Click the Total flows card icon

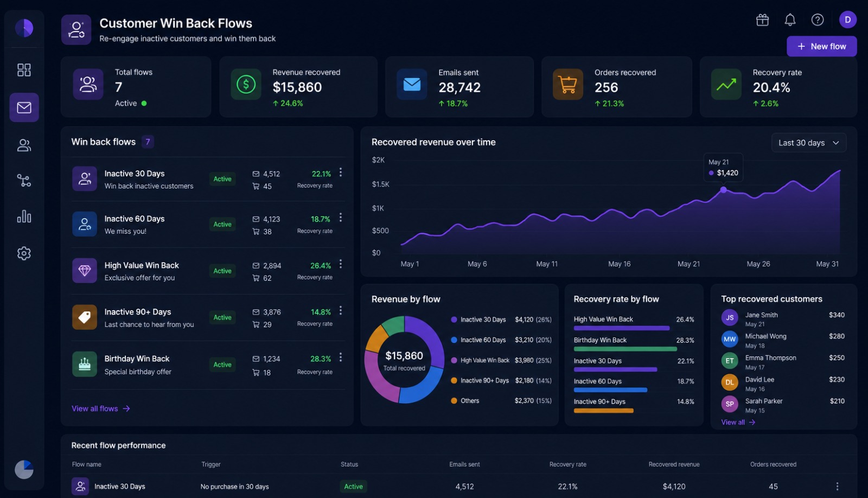[x=88, y=84]
